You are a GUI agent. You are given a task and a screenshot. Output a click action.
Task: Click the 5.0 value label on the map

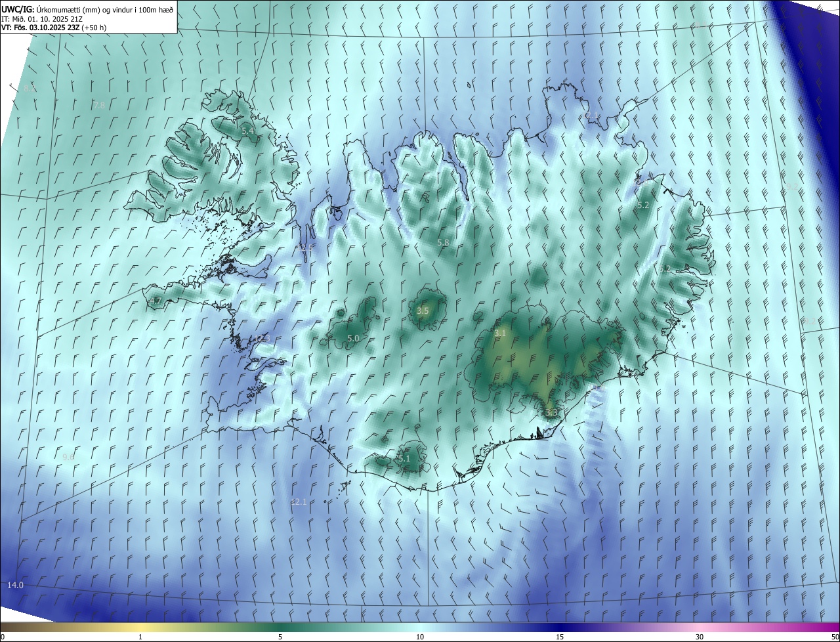click(352, 338)
